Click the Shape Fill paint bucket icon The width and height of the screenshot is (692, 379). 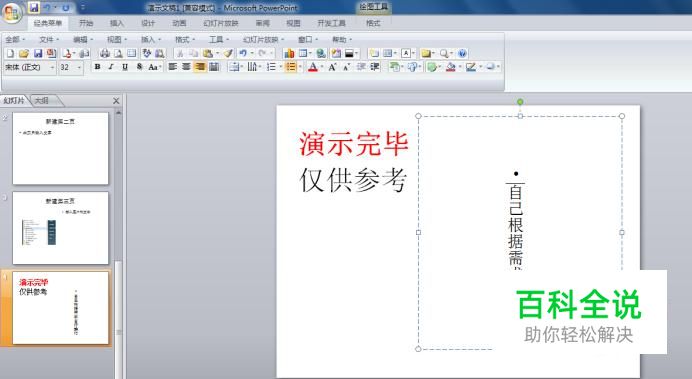click(451, 67)
